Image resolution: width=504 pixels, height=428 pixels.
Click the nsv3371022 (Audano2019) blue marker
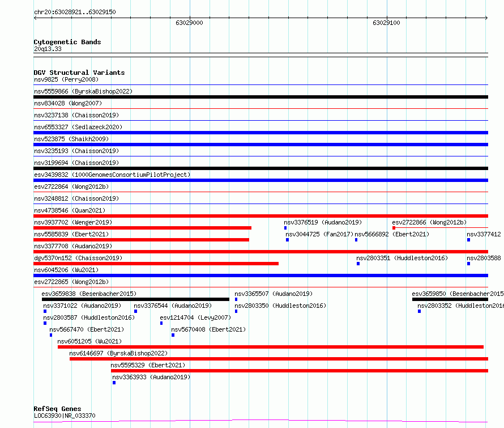point(45,311)
